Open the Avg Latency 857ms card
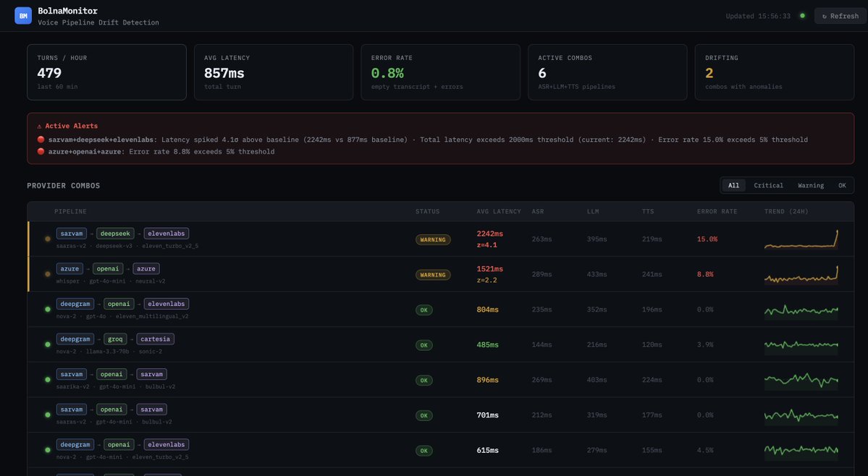This screenshot has width=868, height=476. [274, 72]
